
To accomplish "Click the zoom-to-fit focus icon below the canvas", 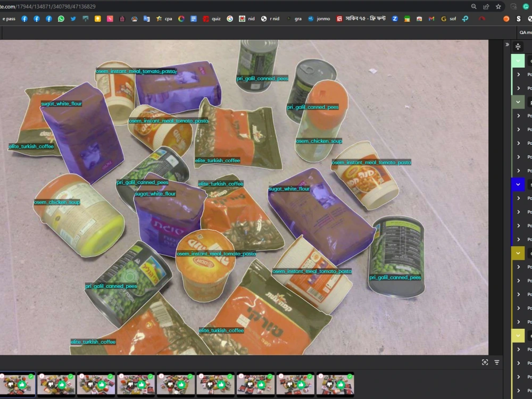I will point(485,362).
